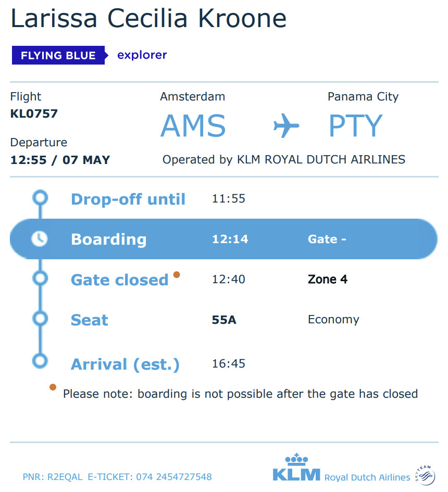Click the explorer tier label

pyautogui.click(x=142, y=55)
